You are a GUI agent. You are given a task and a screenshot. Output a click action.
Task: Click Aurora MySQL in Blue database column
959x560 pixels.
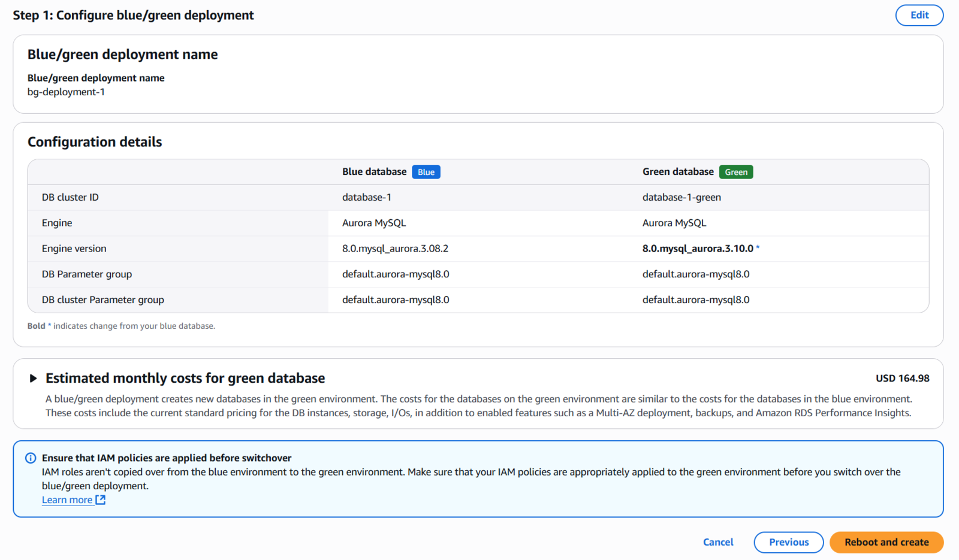click(374, 223)
